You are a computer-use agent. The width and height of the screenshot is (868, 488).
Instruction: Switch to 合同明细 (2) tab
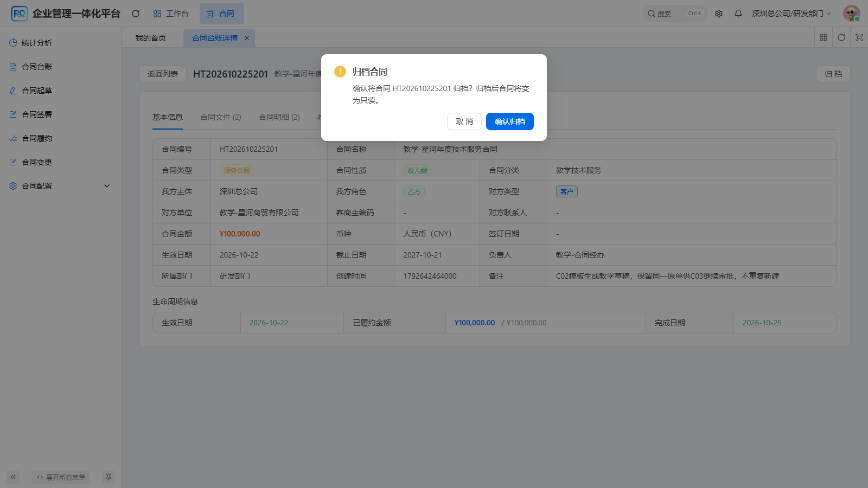(279, 117)
